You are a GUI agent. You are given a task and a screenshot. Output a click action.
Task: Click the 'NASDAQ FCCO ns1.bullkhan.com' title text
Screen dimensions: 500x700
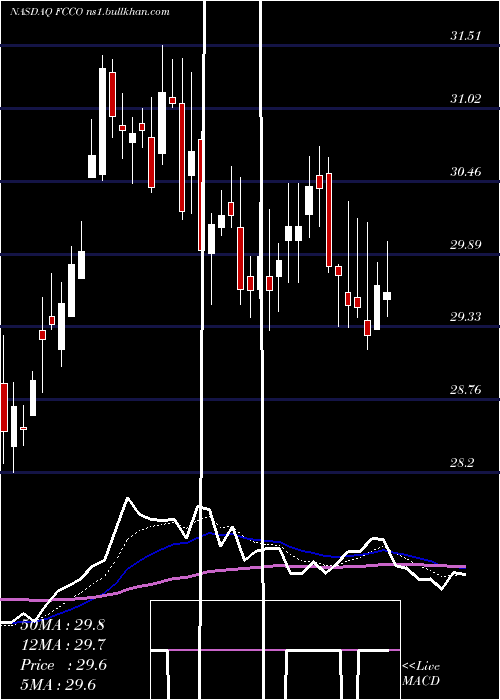[90, 12]
